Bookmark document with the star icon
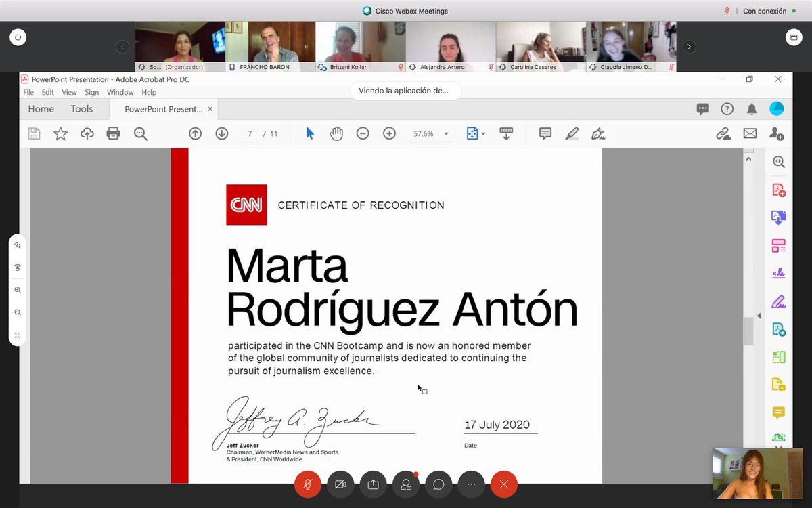Screen dimensions: 812x508 pos(60,133)
